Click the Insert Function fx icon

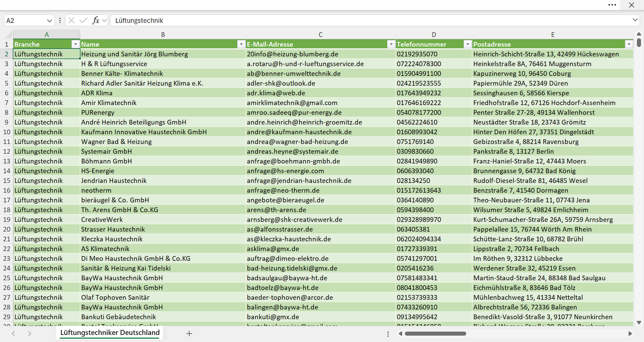(96, 20)
